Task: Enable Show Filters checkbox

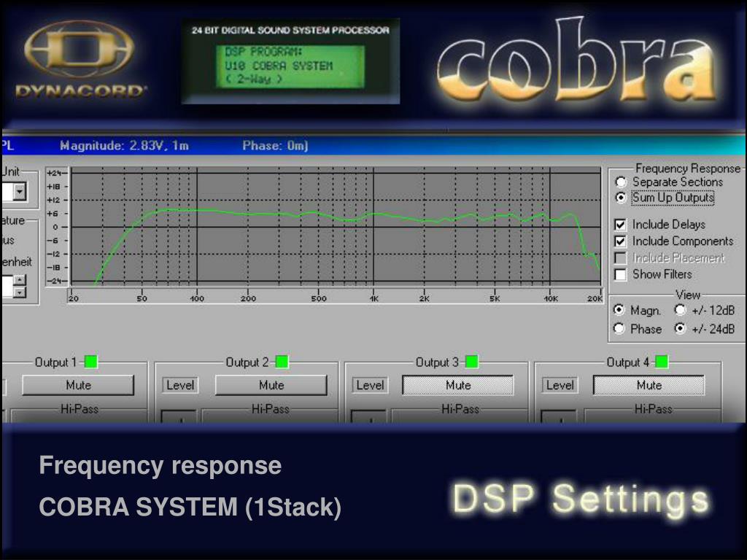Action: pyautogui.click(x=620, y=274)
